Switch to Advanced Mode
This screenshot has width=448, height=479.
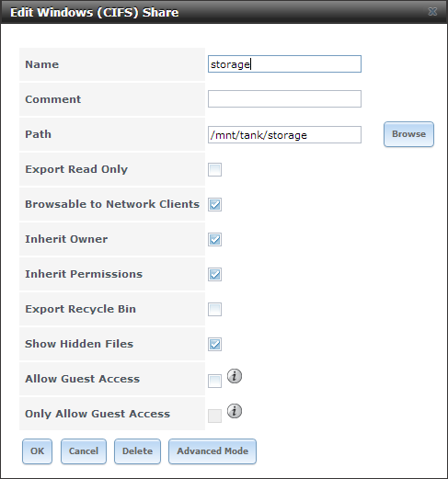(x=213, y=451)
